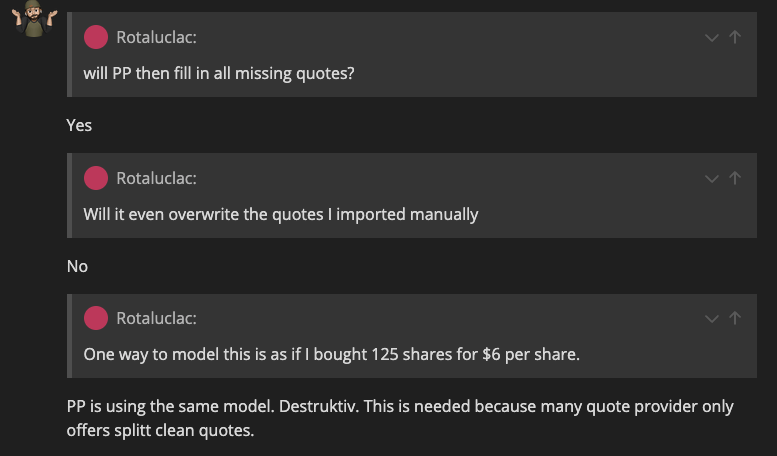Image resolution: width=777 pixels, height=456 pixels.
Task: Expand the '125 shares for $6' quote
Action: tap(711, 318)
